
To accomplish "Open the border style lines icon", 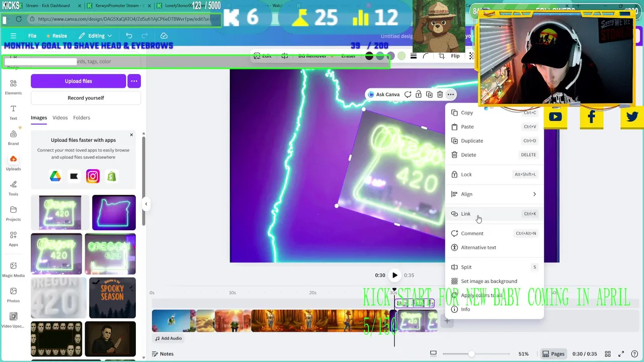I will click(414, 56).
